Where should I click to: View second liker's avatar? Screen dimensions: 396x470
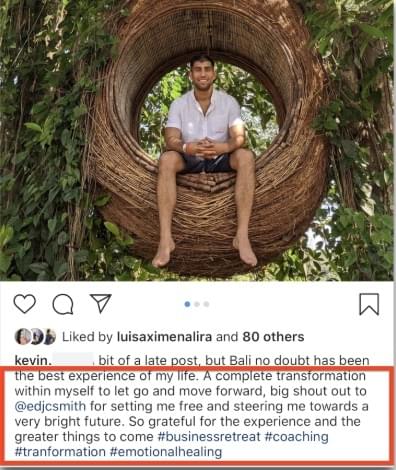point(36,337)
